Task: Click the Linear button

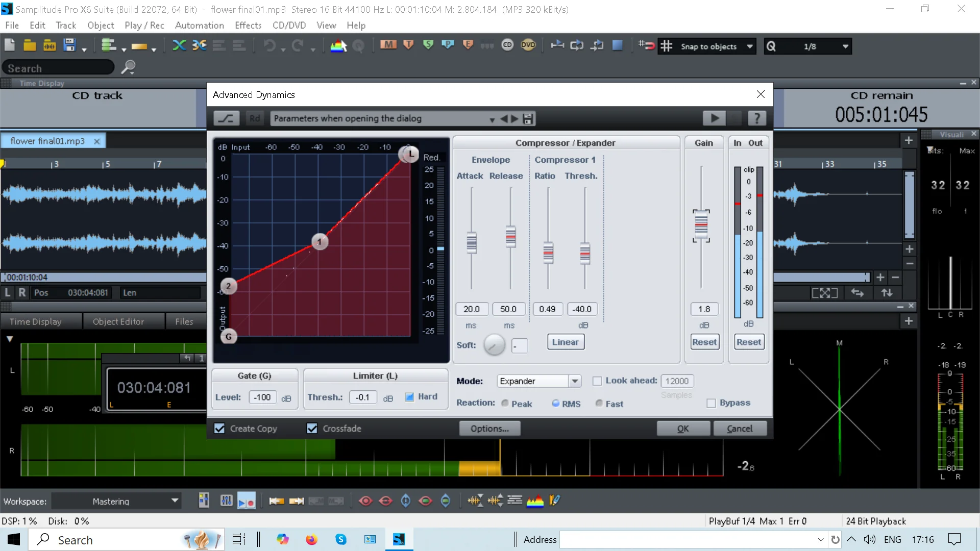Action: coord(565,342)
